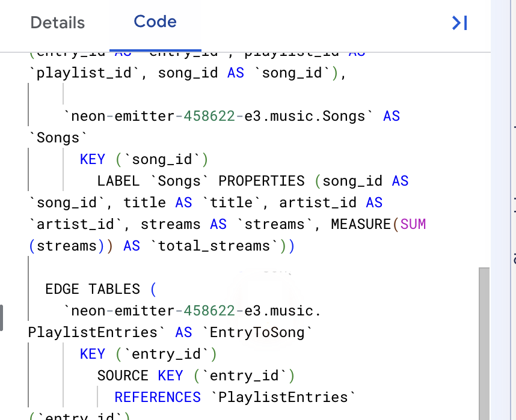The image size is (516, 420).
Task: Click the `EntryToSong` alias text
Action: tap(257, 332)
